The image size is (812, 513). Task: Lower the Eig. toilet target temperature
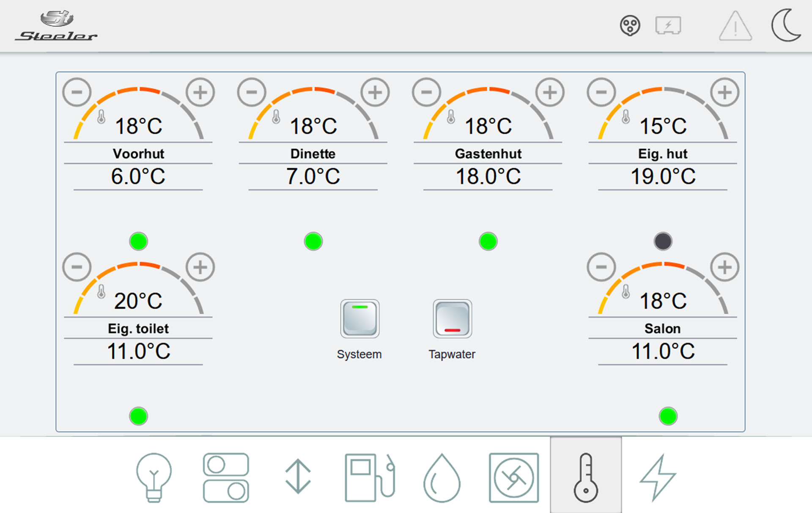coord(77,267)
